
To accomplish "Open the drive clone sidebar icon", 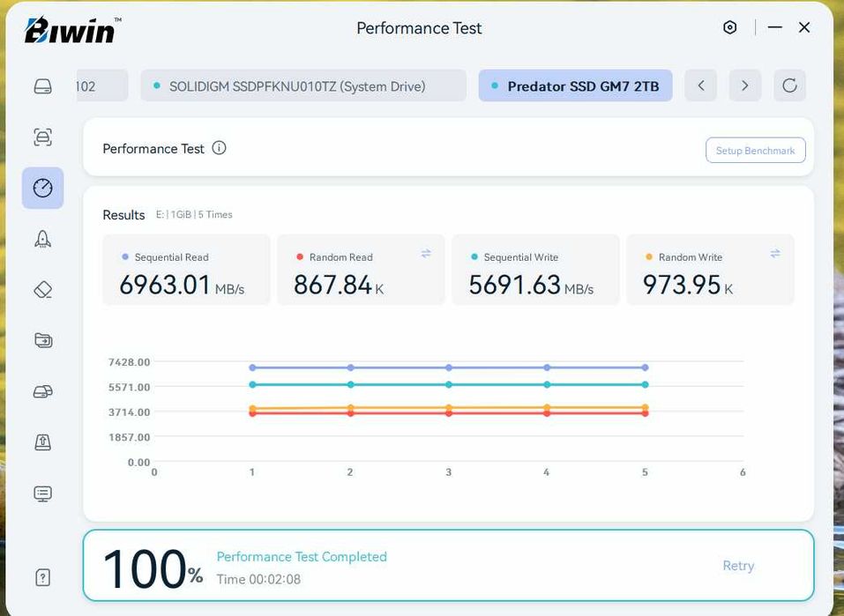I will (x=42, y=391).
